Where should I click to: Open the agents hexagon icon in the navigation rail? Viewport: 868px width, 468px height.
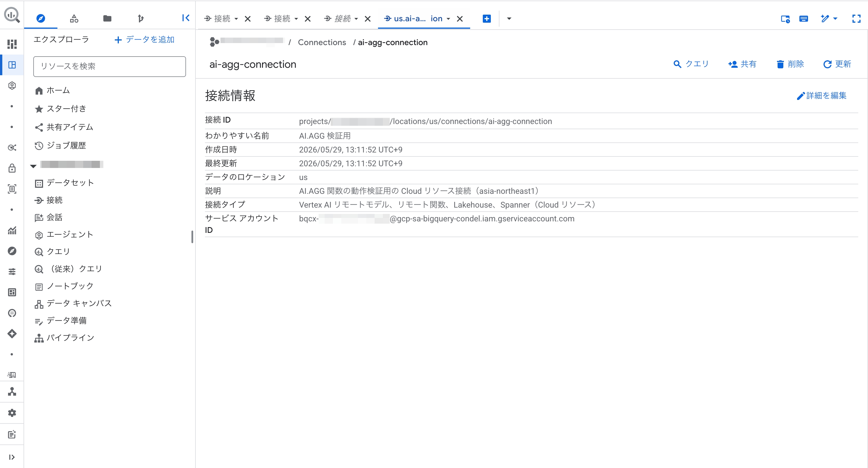coord(12,86)
